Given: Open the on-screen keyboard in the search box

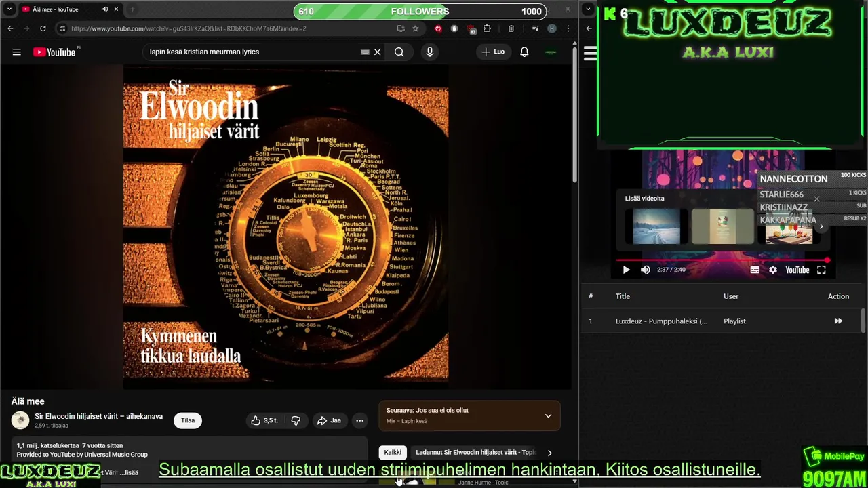Looking at the screenshot, I should (365, 52).
